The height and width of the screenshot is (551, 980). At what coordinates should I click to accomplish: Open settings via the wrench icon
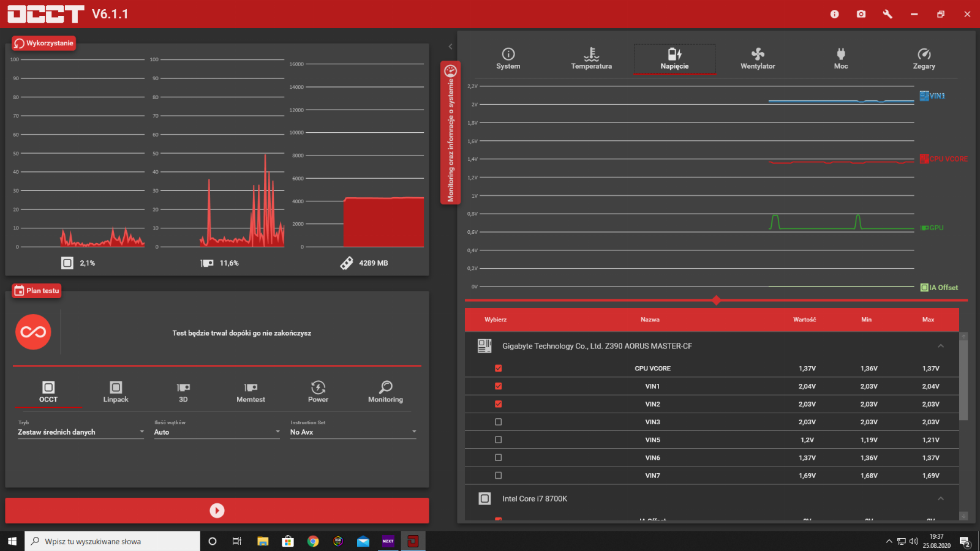[887, 14]
